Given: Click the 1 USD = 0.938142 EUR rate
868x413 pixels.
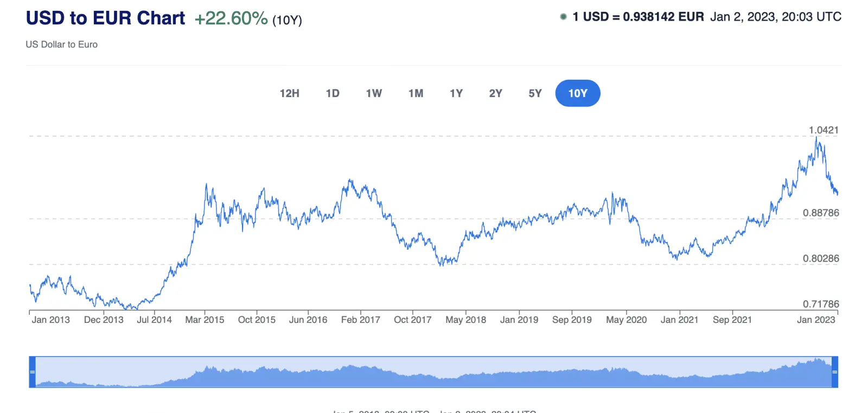Looking at the screenshot, I should pyautogui.click(x=638, y=17).
